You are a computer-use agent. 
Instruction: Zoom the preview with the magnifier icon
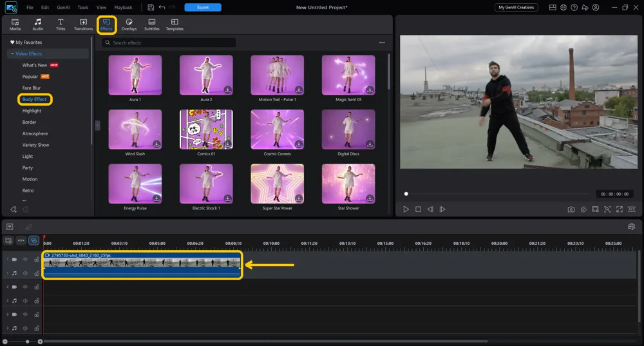pos(607,209)
